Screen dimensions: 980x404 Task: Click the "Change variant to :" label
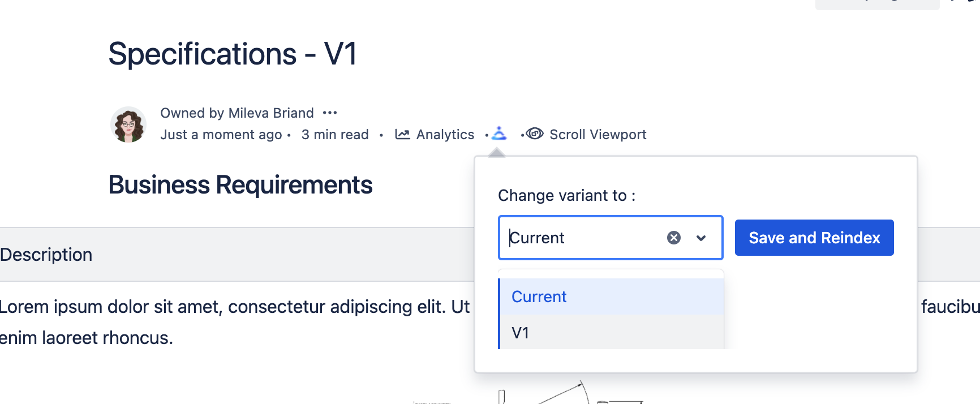click(566, 196)
